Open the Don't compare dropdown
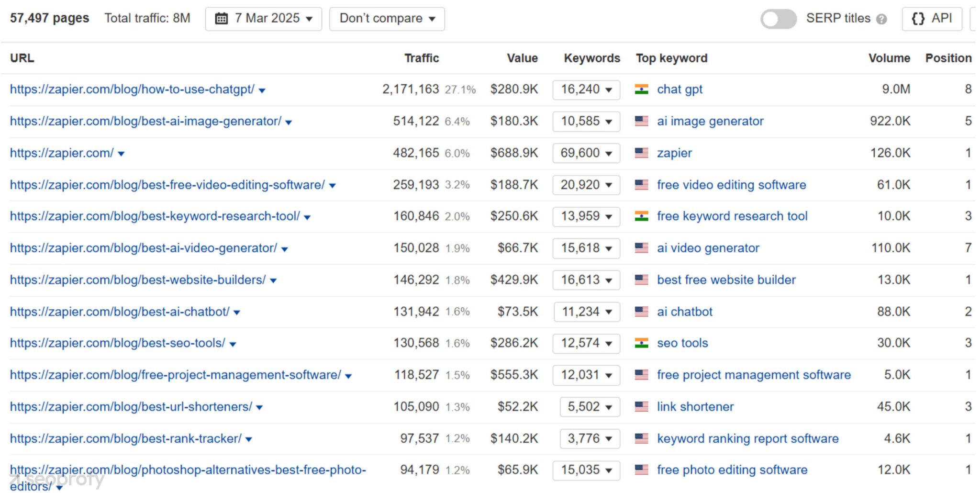 387,19
